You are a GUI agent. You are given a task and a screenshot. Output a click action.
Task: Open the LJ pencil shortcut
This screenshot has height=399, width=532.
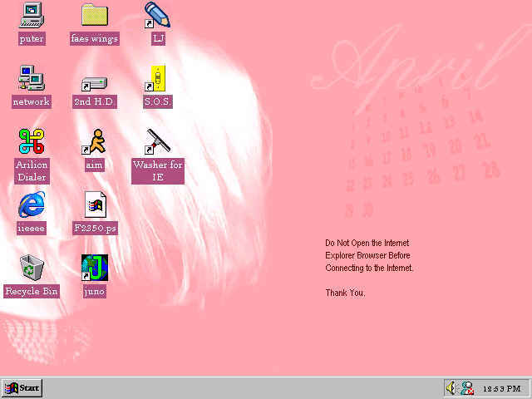point(157,15)
